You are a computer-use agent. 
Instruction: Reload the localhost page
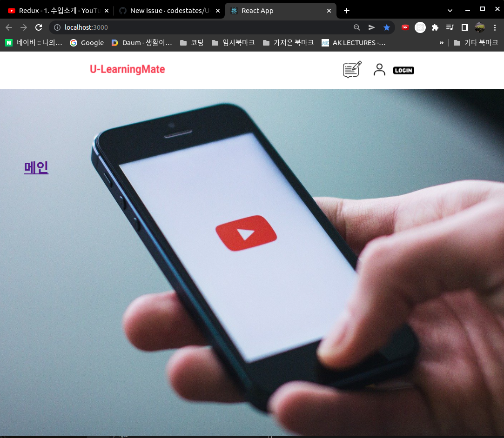(39, 27)
